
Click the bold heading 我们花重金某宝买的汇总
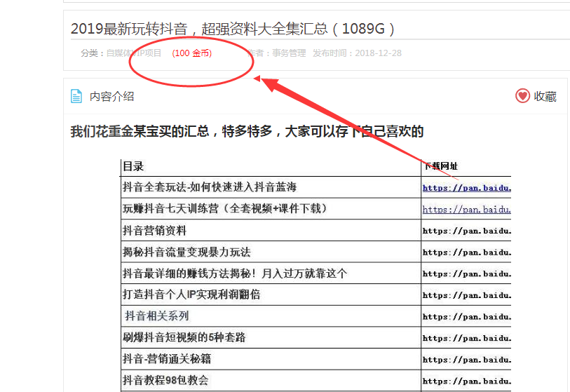pyautogui.click(x=247, y=131)
